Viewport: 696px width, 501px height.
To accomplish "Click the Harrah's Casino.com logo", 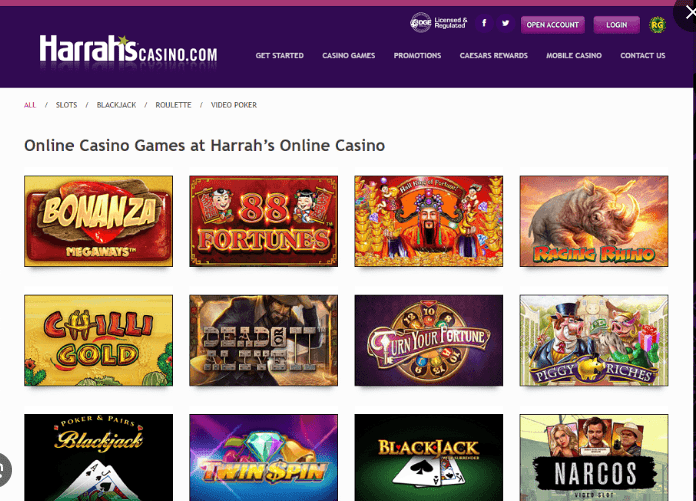I will pos(128,50).
